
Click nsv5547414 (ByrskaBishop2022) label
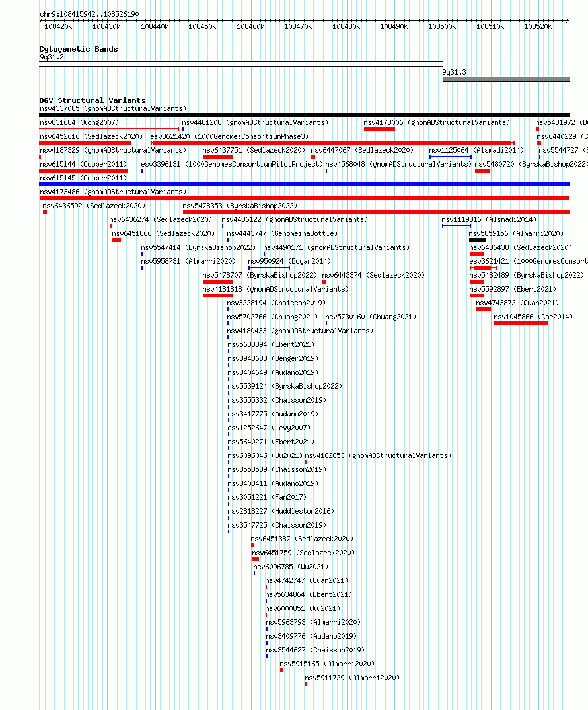pos(198,248)
